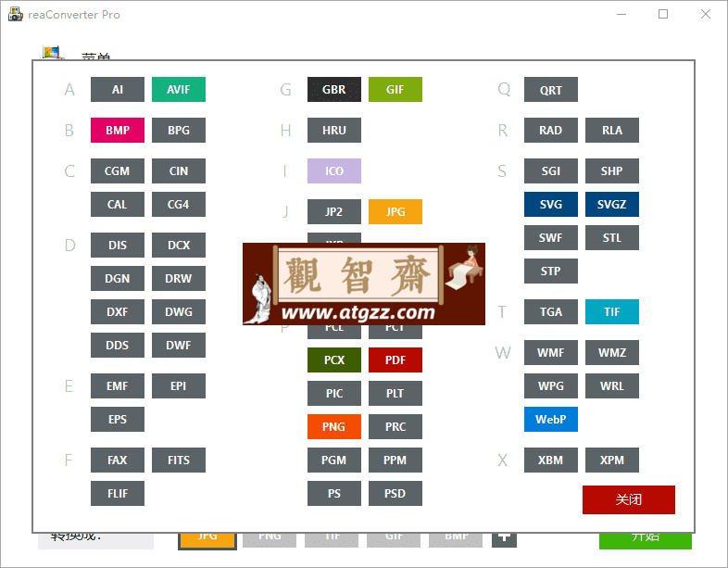This screenshot has width=728, height=568.
Task: Choose the WPG format
Action: click(x=551, y=386)
